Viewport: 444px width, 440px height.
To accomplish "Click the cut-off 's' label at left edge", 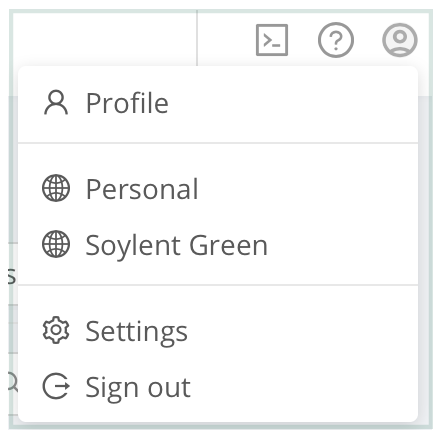I will click(x=13, y=276).
